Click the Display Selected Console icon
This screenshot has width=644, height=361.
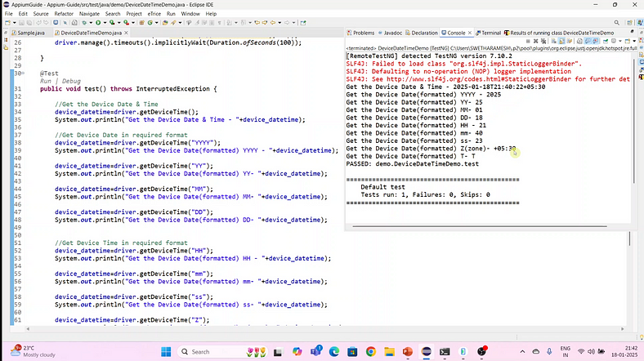[x=613, y=41]
